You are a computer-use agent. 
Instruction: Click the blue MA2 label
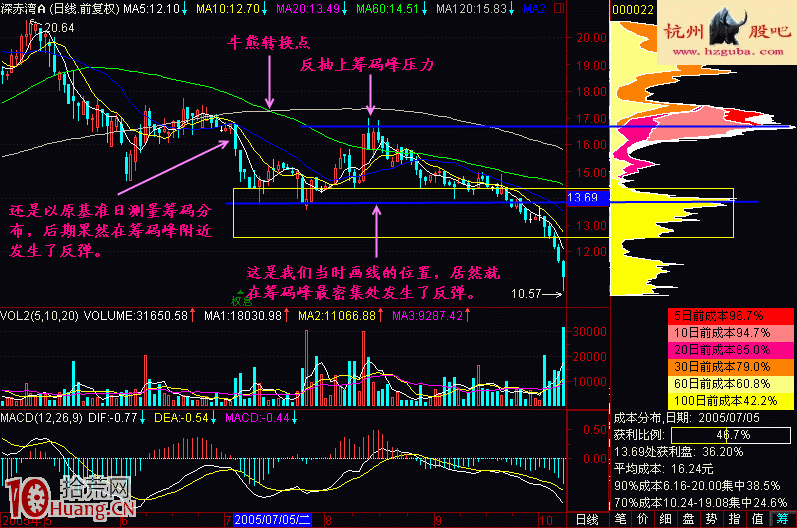[534, 9]
